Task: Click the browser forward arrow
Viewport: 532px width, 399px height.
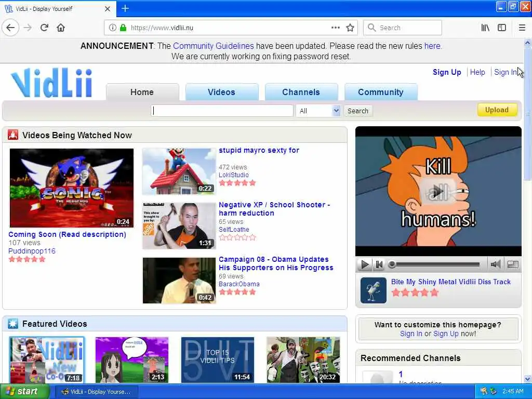Action: (x=28, y=28)
